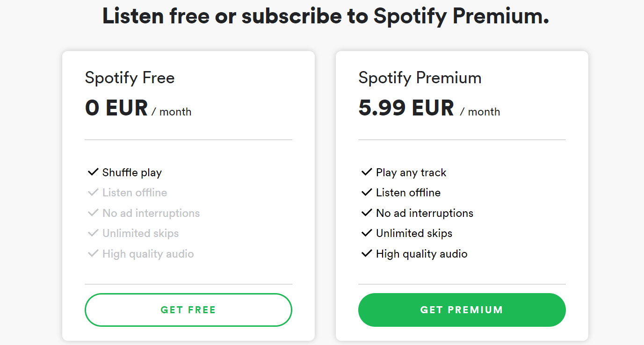Image resolution: width=644 pixels, height=345 pixels.
Task: Click the page headline about Spotify Premium
Action: (326, 17)
